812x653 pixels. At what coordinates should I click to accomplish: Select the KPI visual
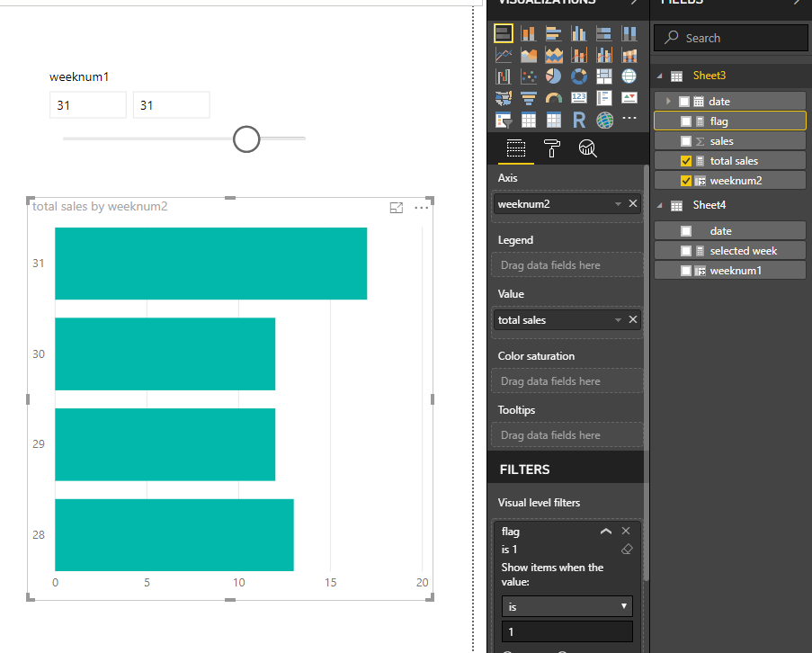click(x=629, y=98)
